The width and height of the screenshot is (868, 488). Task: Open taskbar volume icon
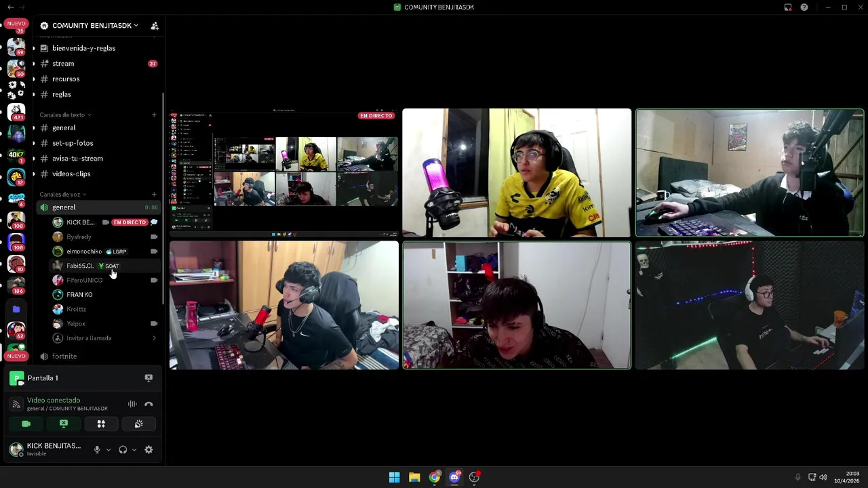(x=823, y=477)
